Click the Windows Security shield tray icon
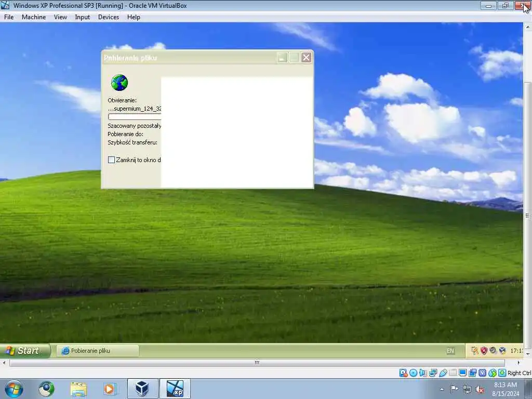 [484, 351]
